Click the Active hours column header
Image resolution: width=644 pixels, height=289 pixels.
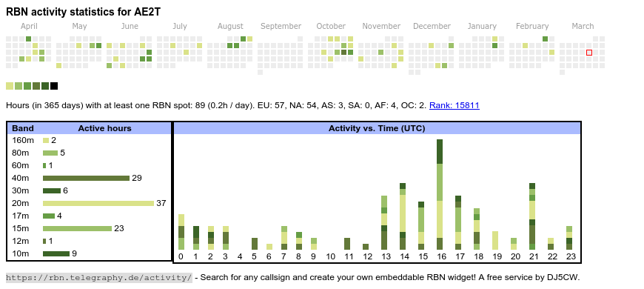coord(104,128)
